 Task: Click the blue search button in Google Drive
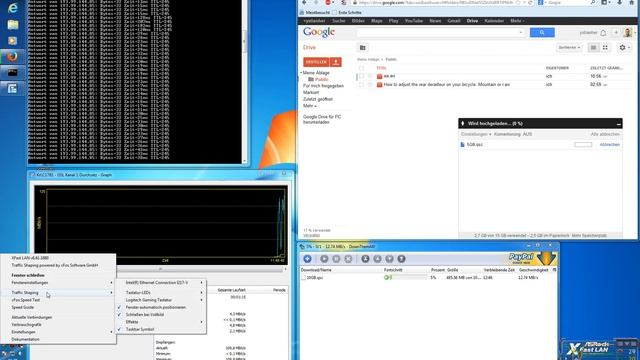coord(542,32)
